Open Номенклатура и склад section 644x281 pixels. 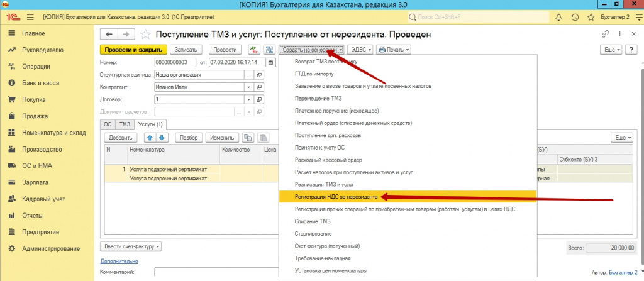(54, 133)
